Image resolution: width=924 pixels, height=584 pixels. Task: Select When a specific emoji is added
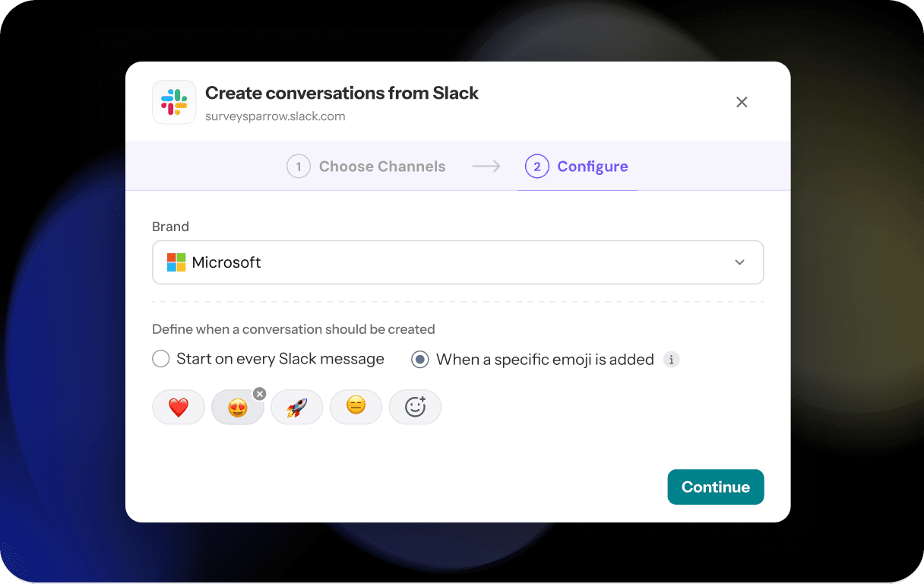coord(533,359)
